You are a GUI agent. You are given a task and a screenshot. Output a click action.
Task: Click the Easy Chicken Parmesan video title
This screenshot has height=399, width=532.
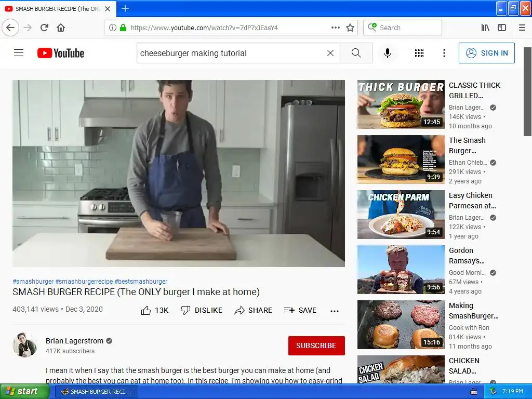(x=472, y=201)
